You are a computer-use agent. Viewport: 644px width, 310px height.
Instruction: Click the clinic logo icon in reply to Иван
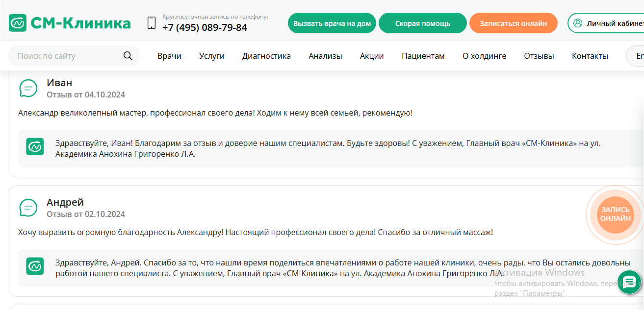tap(35, 147)
